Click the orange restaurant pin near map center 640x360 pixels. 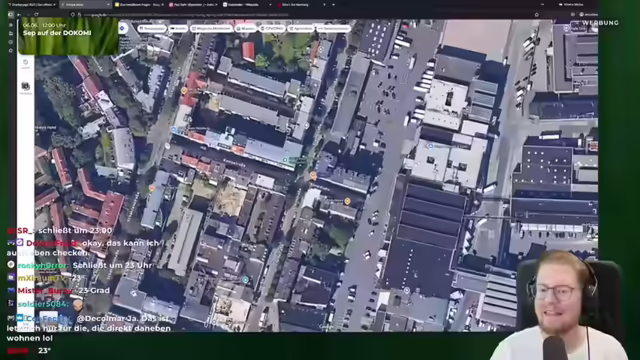(313, 176)
